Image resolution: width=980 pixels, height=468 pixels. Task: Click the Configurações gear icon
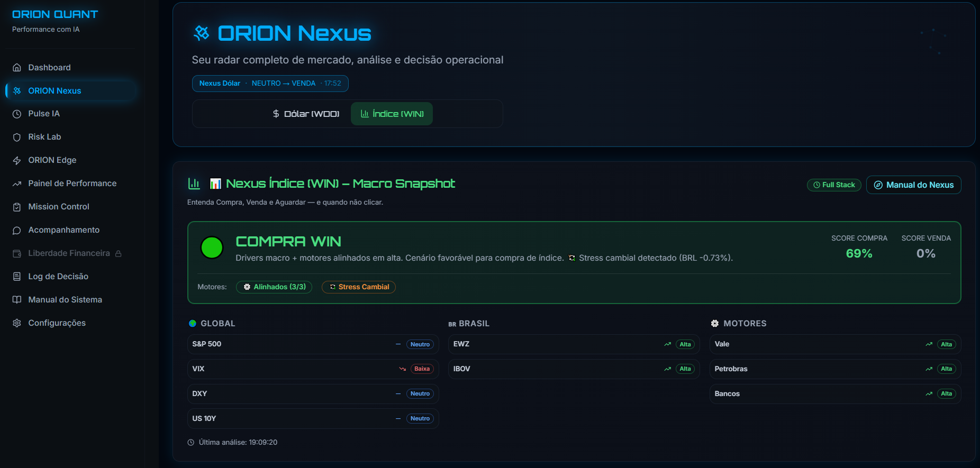(17, 323)
